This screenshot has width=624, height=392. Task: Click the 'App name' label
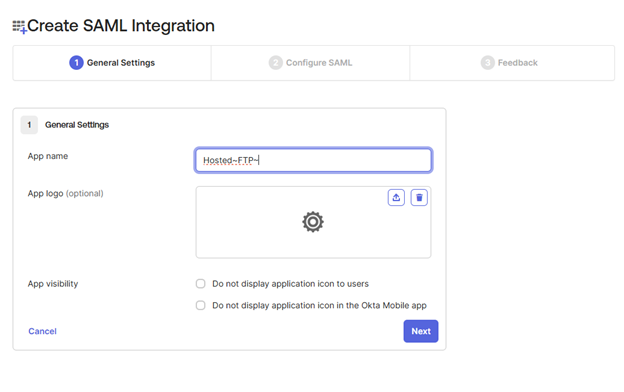pyautogui.click(x=48, y=156)
